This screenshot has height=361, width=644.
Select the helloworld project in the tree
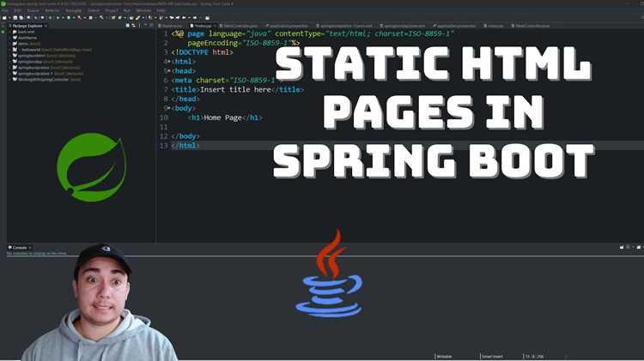pyautogui.click(x=31, y=50)
